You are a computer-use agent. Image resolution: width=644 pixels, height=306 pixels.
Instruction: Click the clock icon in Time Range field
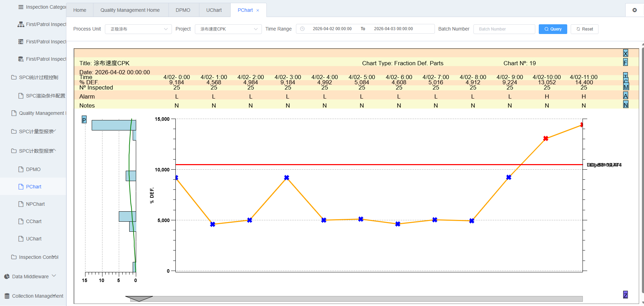303,29
